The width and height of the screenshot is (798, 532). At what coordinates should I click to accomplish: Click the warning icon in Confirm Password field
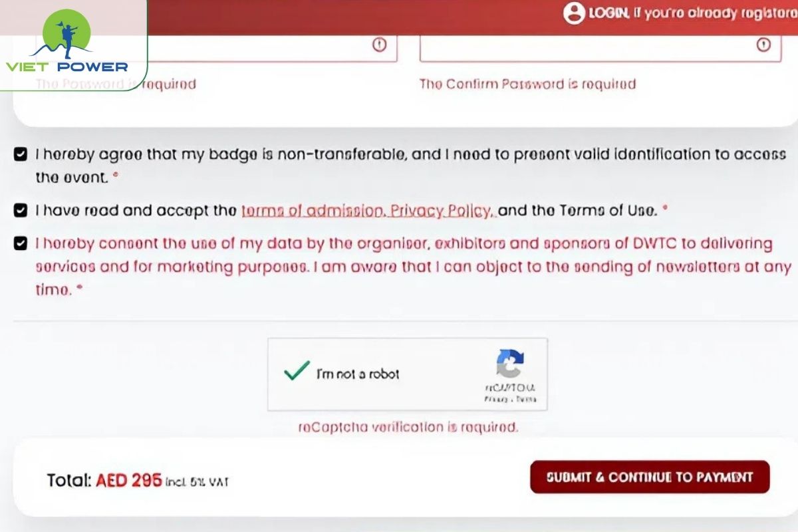(x=763, y=45)
